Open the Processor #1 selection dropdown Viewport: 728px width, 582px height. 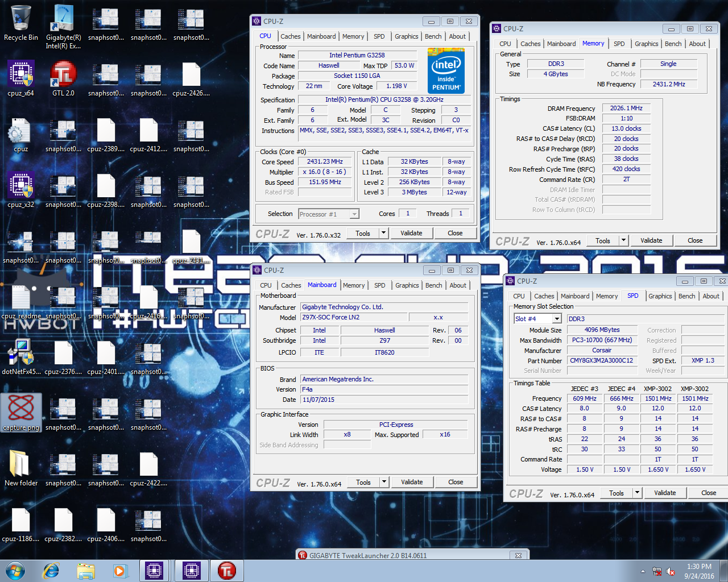(329, 214)
